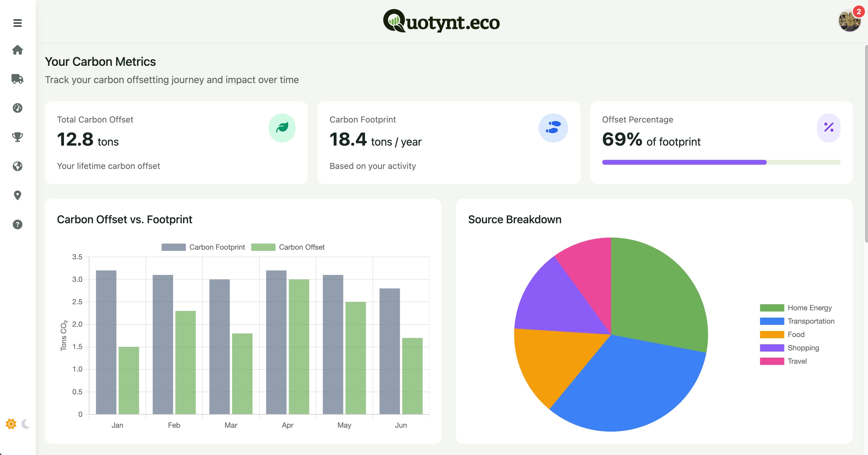The height and width of the screenshot is (455, 868).
Task: Open help via the question mark icon
Action: pos(17,224)
